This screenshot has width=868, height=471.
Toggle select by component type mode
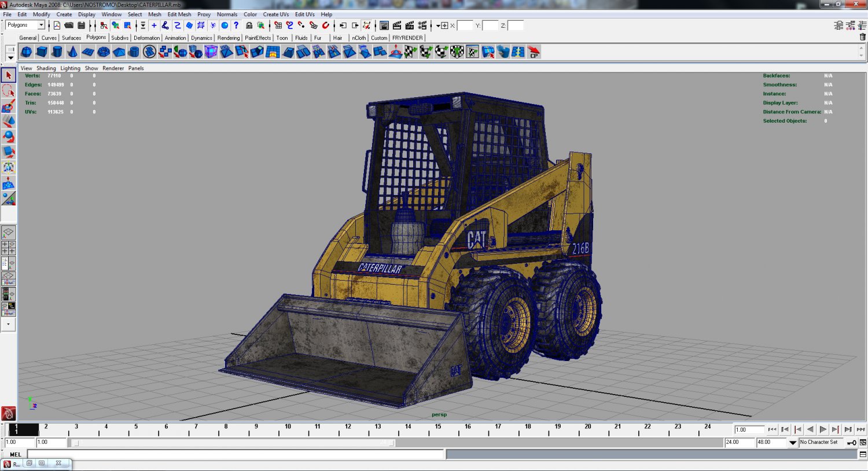pyautogui.click(x=128, y=25)
